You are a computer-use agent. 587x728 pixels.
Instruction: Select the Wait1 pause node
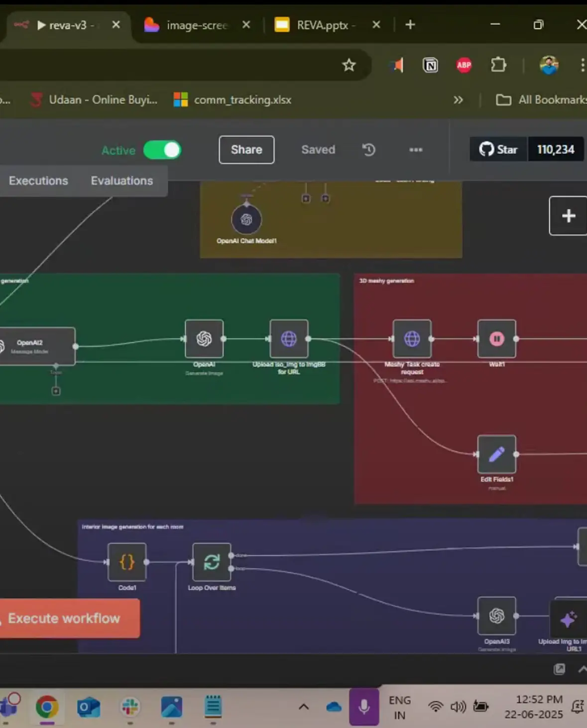[x=496, y=339]
